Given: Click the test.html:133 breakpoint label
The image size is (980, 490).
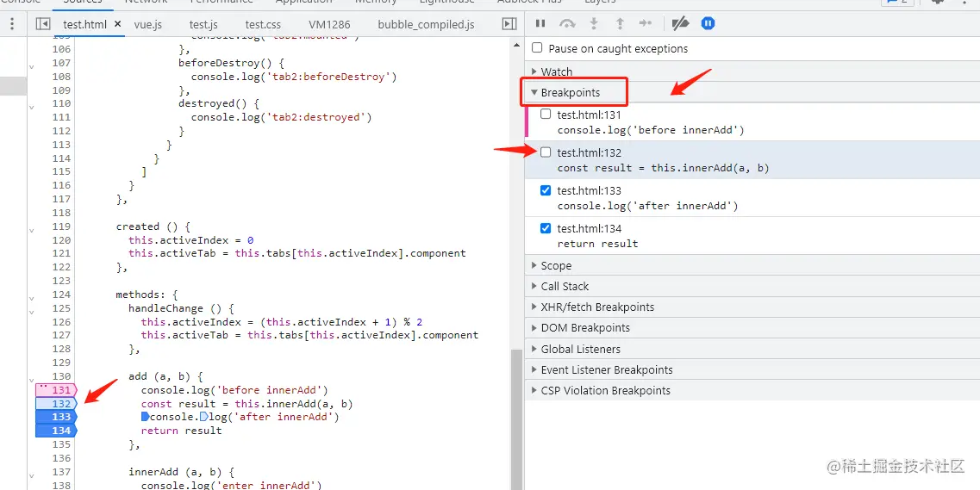Looking at the screenshot, I should [590, 190].
